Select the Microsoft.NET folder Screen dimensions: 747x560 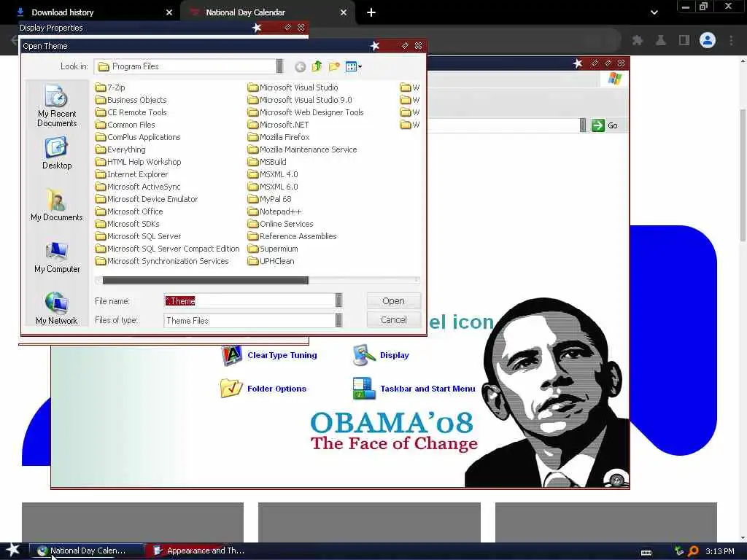pyautogui.click(x=278, y=125)
